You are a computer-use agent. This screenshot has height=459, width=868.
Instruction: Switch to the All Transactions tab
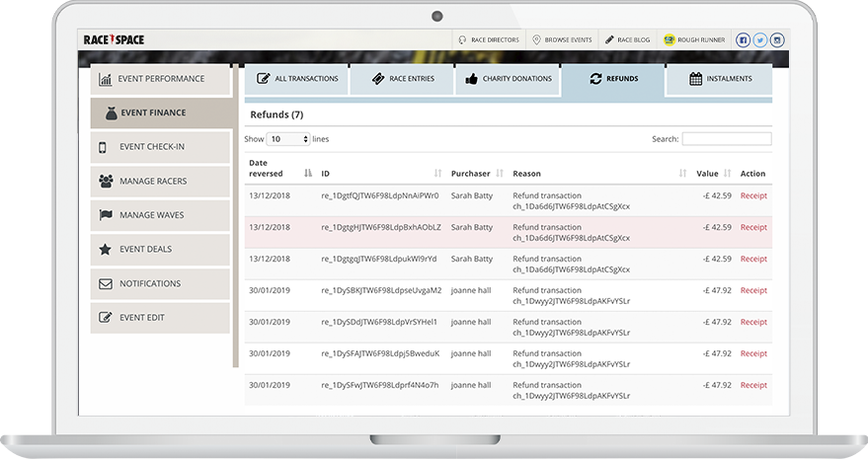tap(296, 79)
